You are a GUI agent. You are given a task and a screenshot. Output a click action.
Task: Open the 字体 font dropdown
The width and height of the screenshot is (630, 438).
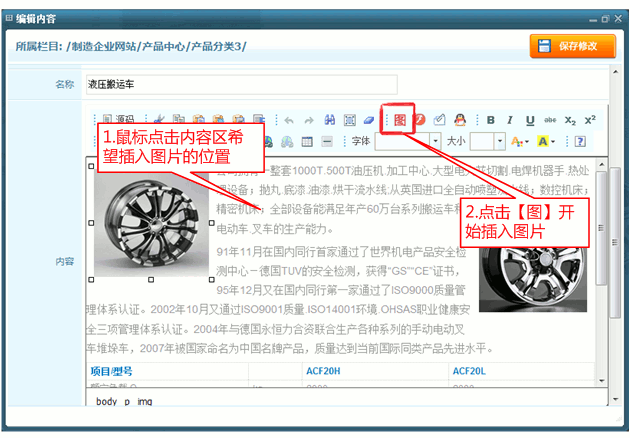[409, 142]
